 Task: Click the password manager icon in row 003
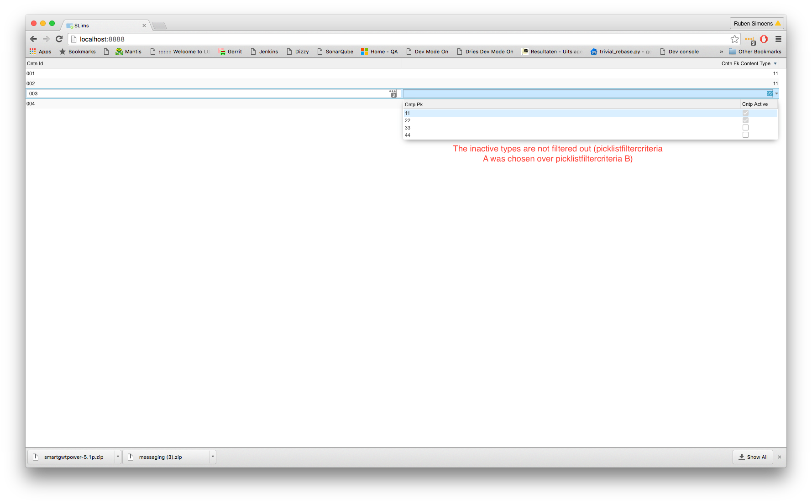[393, 94]
